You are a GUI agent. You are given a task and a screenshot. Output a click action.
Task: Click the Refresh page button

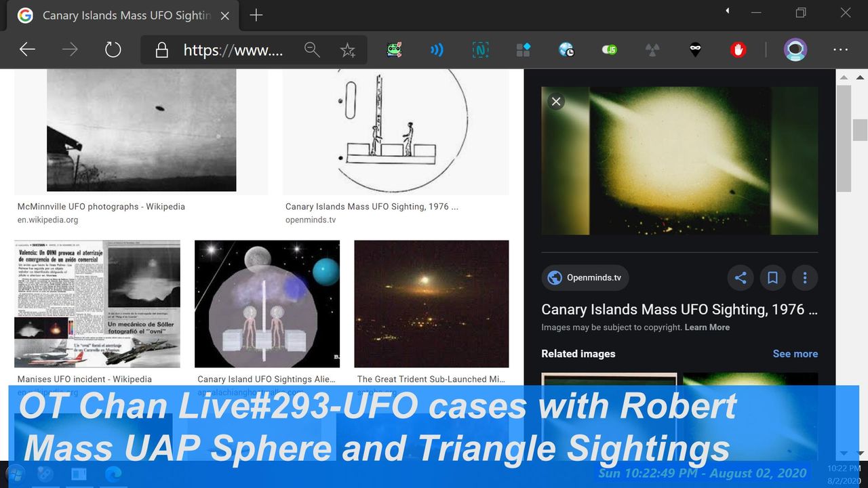click(x=113, y=49)
